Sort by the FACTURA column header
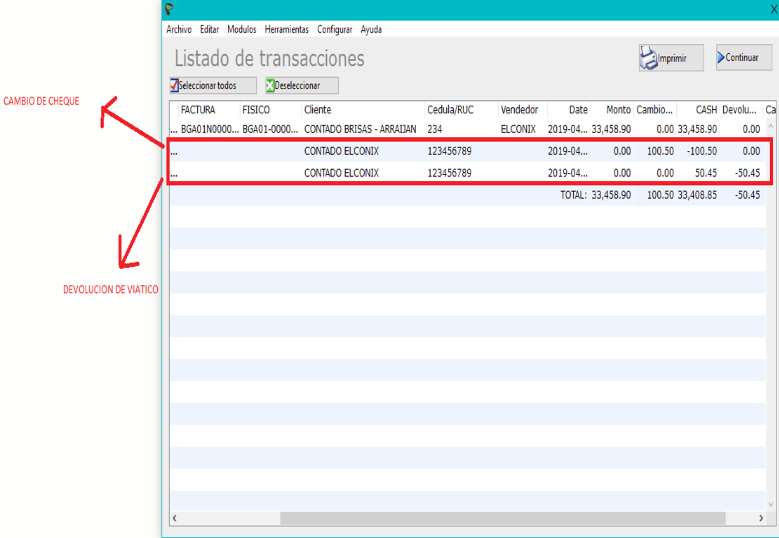This screenshot has width=779, height=538. 209,110
